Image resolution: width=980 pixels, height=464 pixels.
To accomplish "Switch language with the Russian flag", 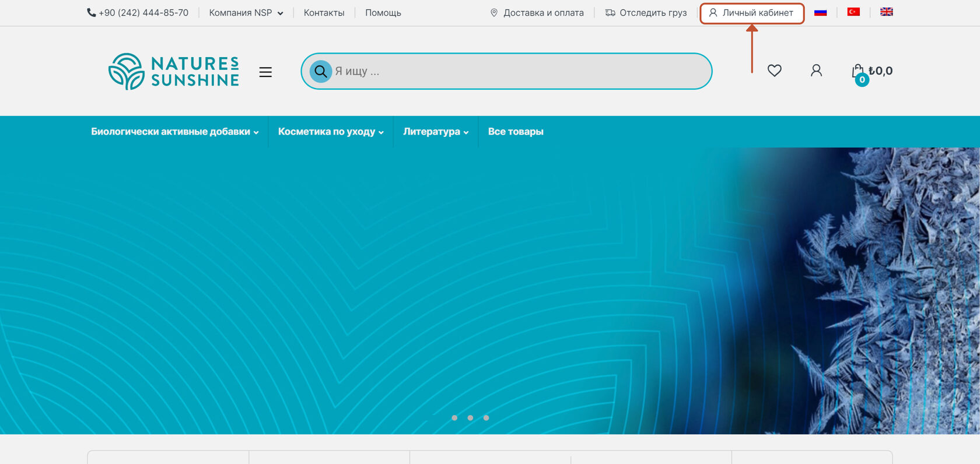I will [x=820, y=12].
